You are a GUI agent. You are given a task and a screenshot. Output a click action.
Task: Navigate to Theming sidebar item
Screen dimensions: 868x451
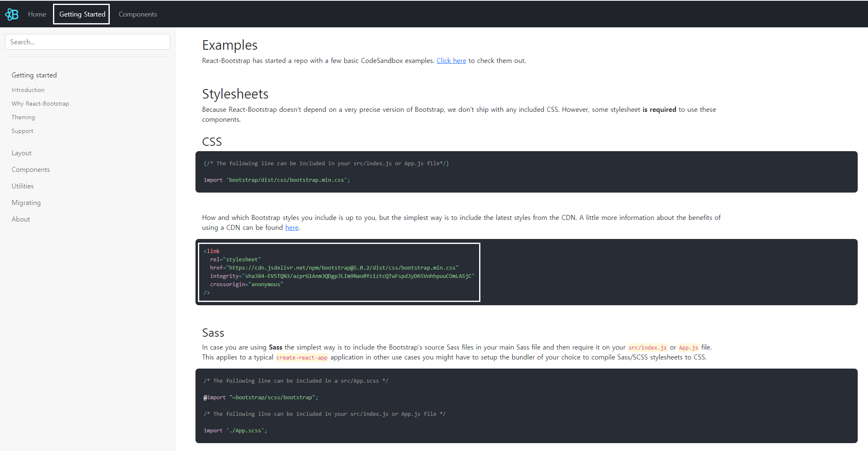[23, 117]
